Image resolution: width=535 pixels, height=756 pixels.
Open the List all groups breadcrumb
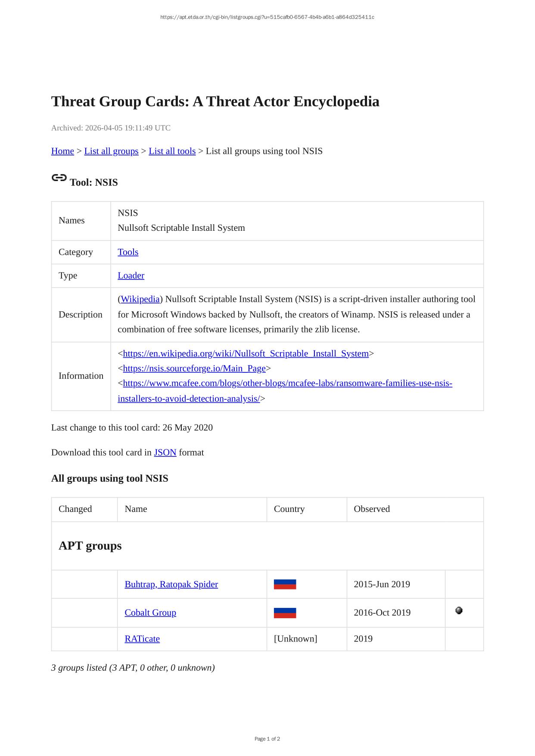coord(111,151)
